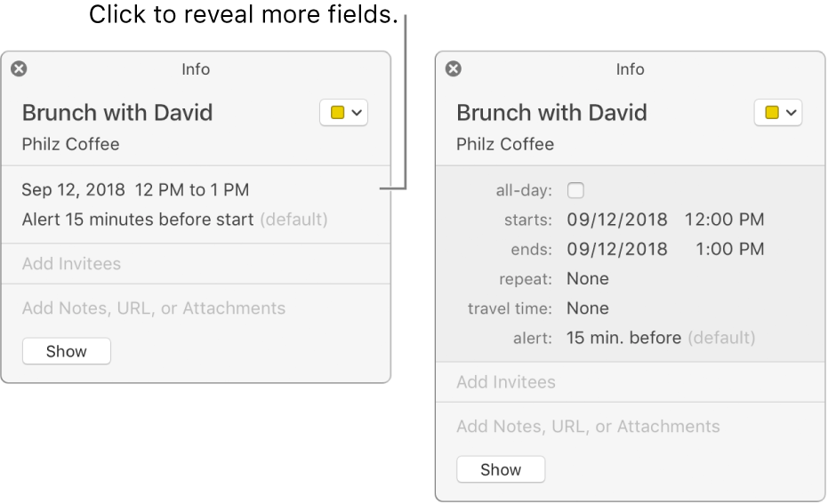Screen dimensions: 828x504
Task: Click the Sep 12, 2018 date line
Action: pyautogui.click(x=135, y=189)
